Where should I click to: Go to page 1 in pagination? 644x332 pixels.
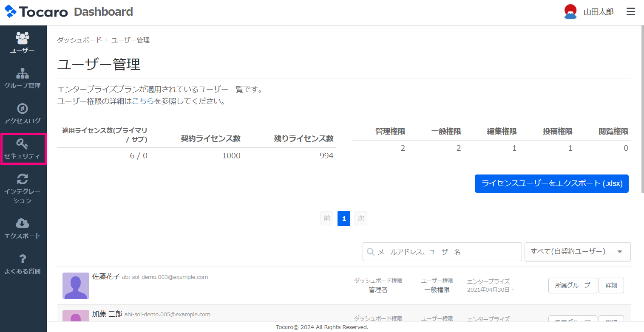click(x=343, y=219)
